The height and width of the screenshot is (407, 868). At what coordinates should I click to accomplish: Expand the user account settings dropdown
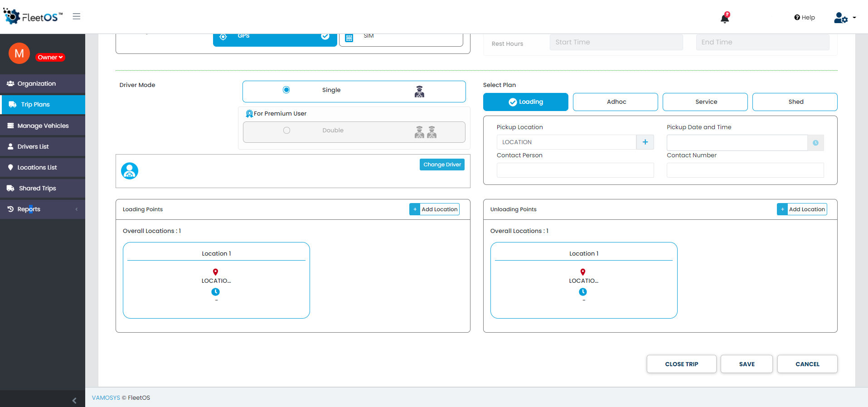pyautogui.click(x=845, y=18)
